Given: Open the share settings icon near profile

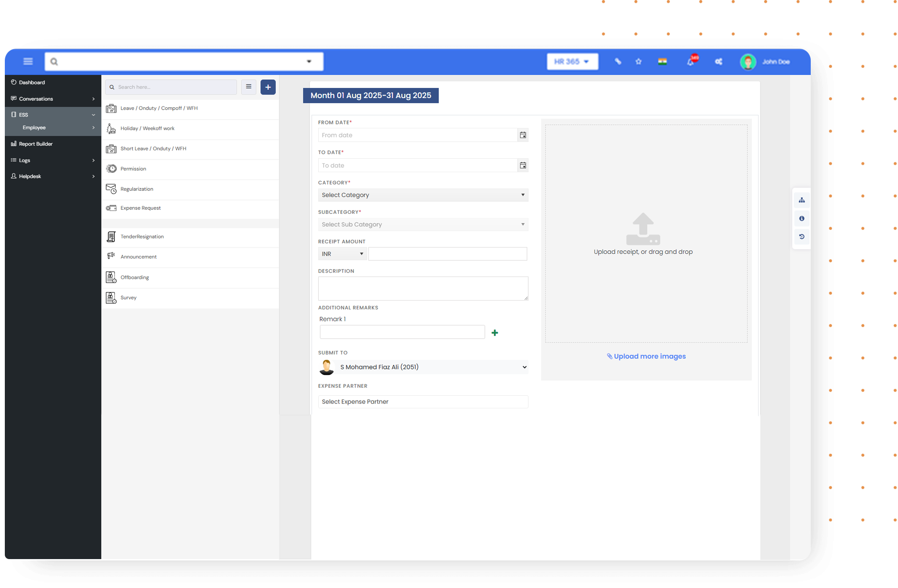Looking at the screenshot, I should click(x=718, y=61).
